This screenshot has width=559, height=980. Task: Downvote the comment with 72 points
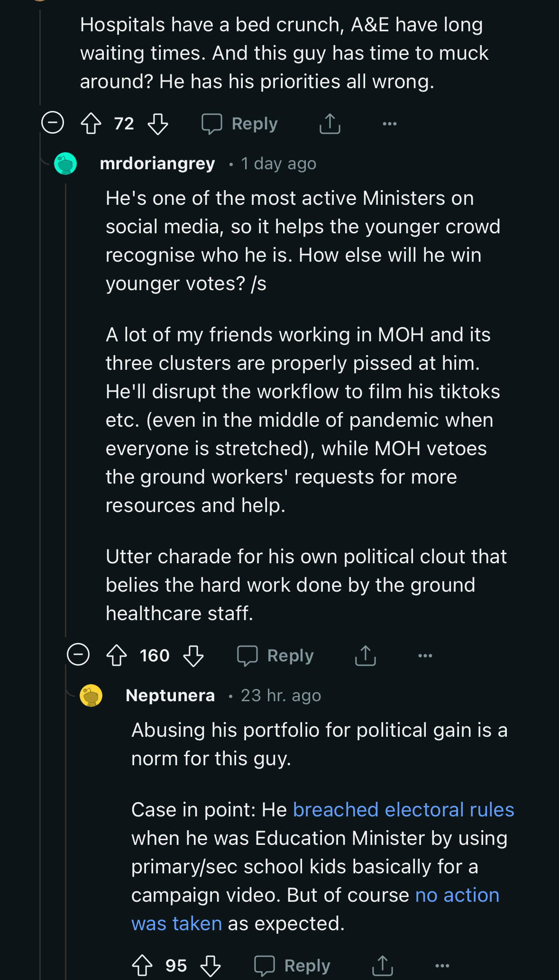pyautogui.click(x=158, y=124)
